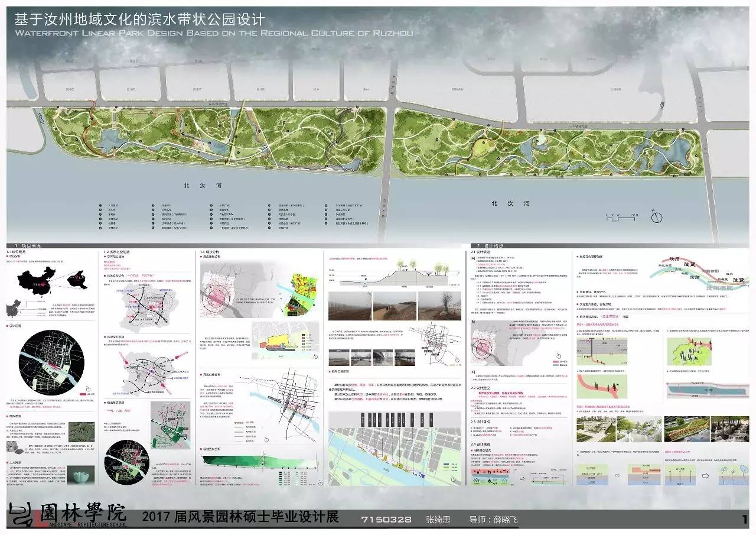756x535 pixels.
Task: Click the multicolored land-use map
Action: (x=299, y=295)
